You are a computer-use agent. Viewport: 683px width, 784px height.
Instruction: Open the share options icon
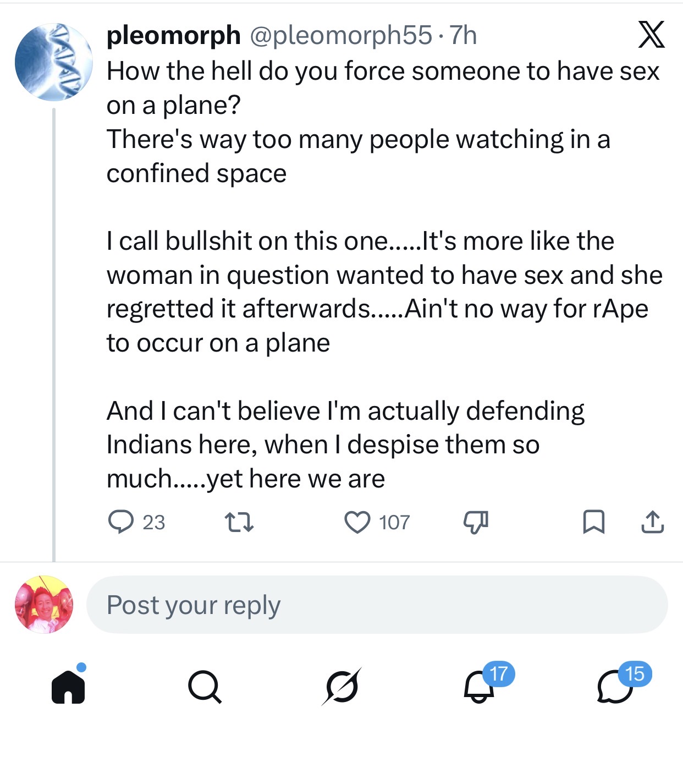652,522
